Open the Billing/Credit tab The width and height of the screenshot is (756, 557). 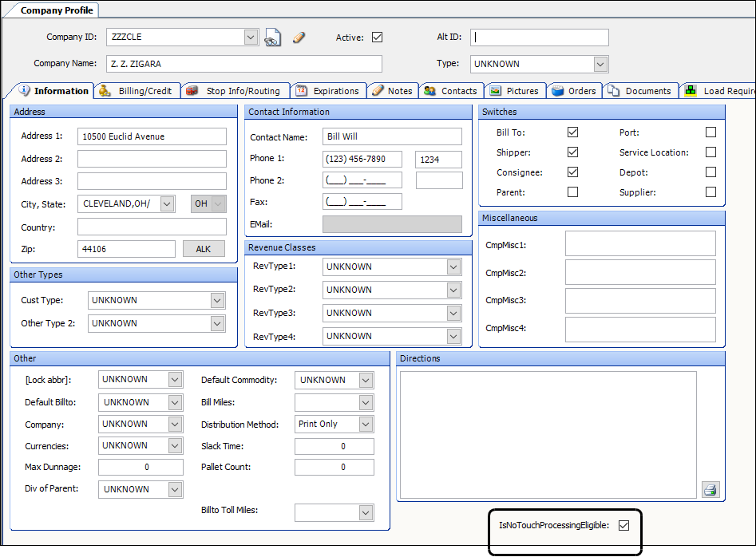(137, 91)
